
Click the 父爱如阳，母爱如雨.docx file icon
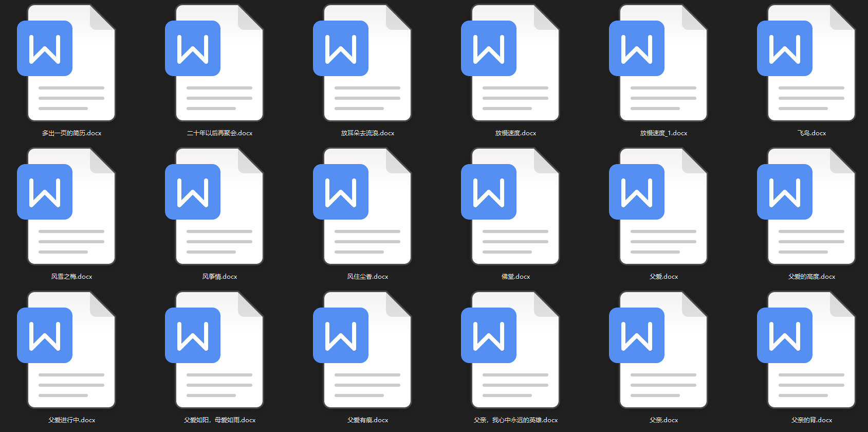pyautogui.click(x=214, y=350)
